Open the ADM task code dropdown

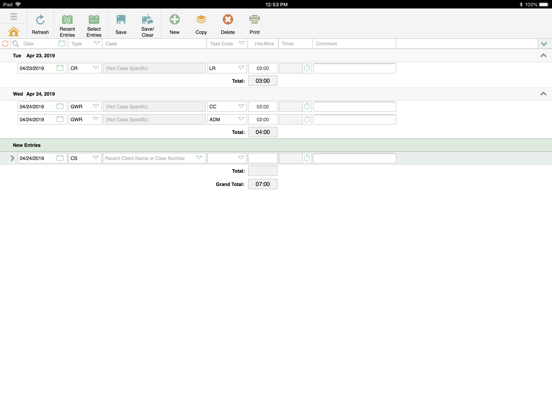[x=241, y=119]
